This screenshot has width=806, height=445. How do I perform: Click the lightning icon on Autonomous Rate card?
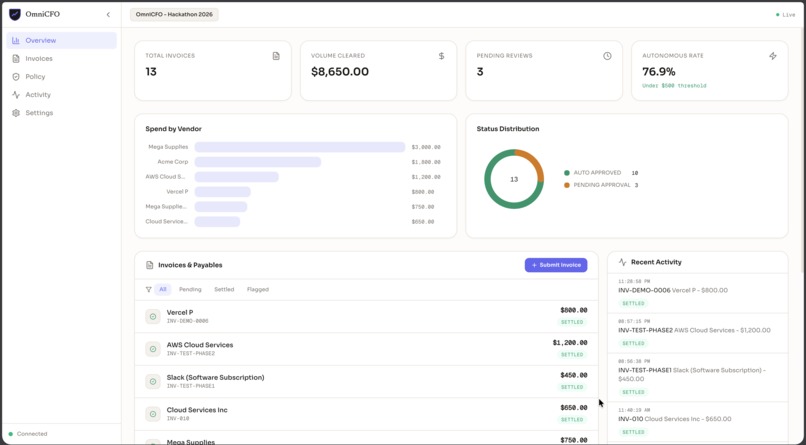click(x=773, y=56)
